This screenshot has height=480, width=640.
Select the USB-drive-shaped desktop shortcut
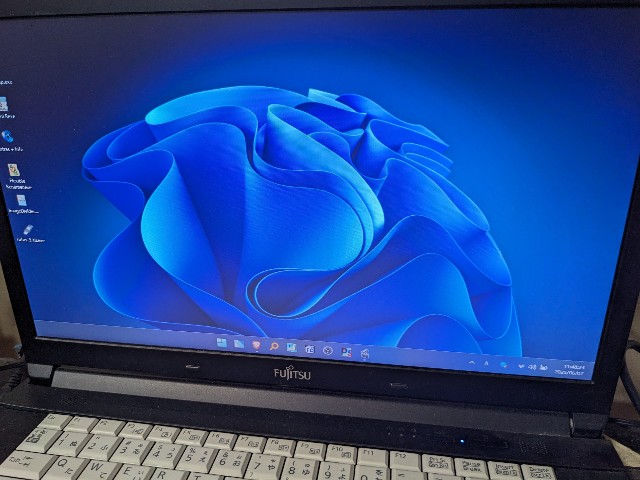tap(28, 230)
